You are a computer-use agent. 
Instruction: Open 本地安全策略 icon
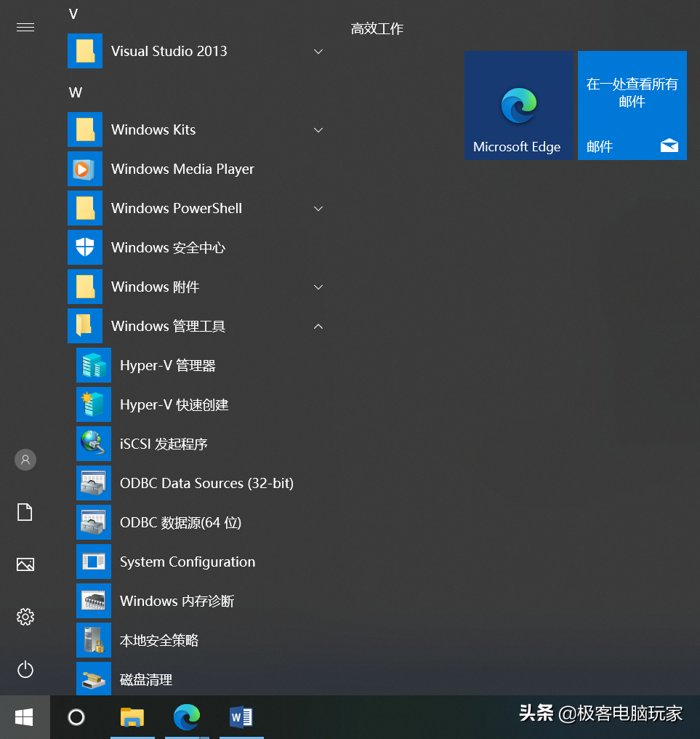click(94, 640)
